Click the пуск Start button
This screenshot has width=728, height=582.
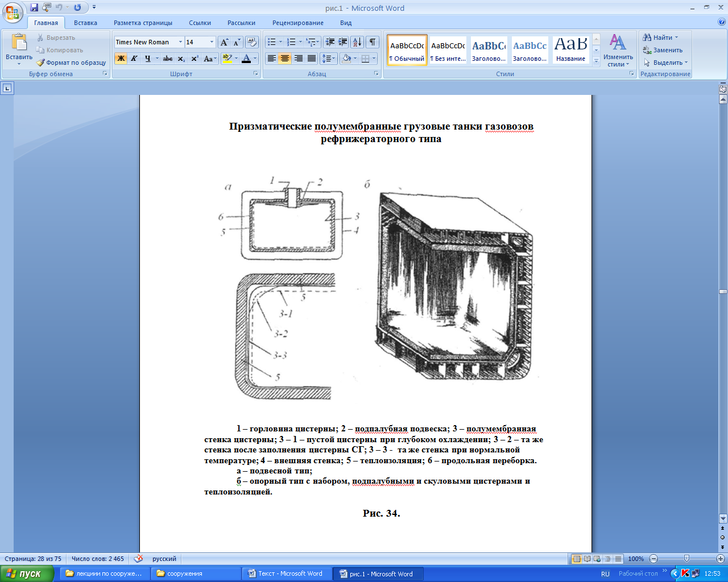point(27,573)
